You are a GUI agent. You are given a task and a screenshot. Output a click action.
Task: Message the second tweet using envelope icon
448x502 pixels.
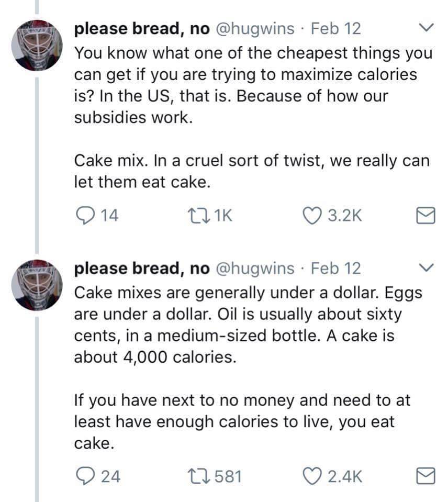click(x=426, y=476)
